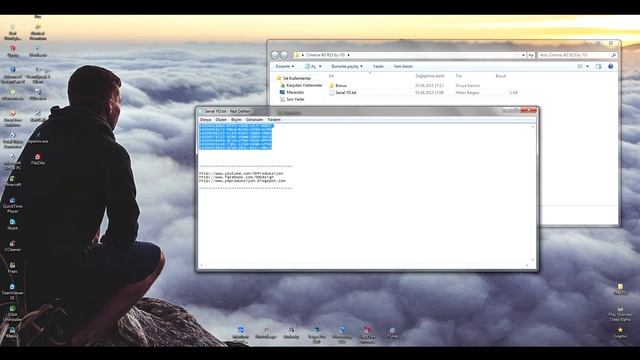Open the iTunes desktop shortcut

392,333
